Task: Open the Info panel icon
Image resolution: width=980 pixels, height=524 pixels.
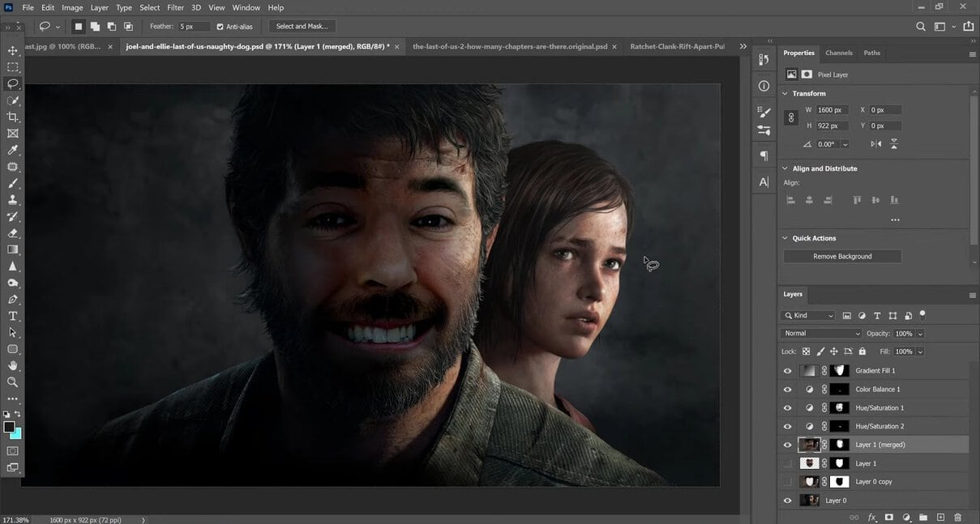Action: click(x=764, y=86)
